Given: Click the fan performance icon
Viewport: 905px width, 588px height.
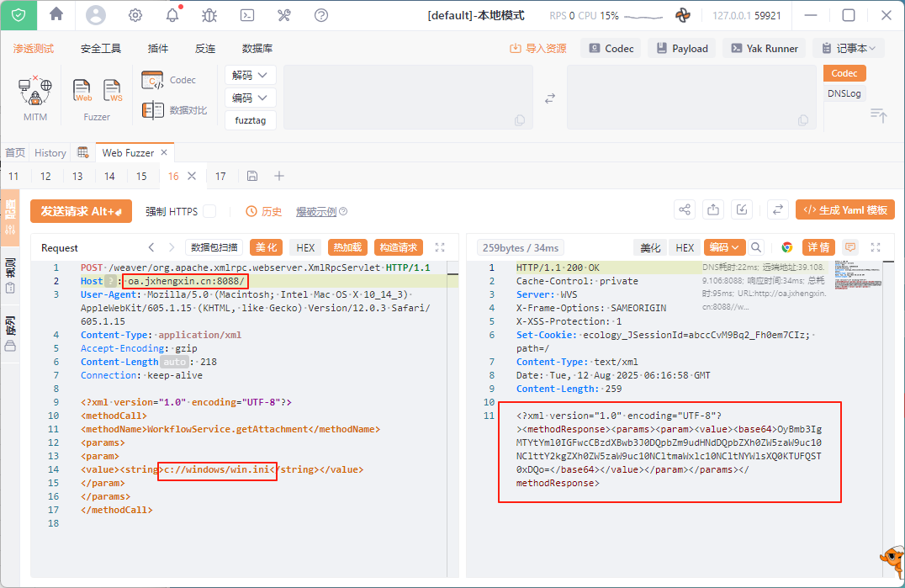Looking at the screenshot, I should click(x=683, y=15).
